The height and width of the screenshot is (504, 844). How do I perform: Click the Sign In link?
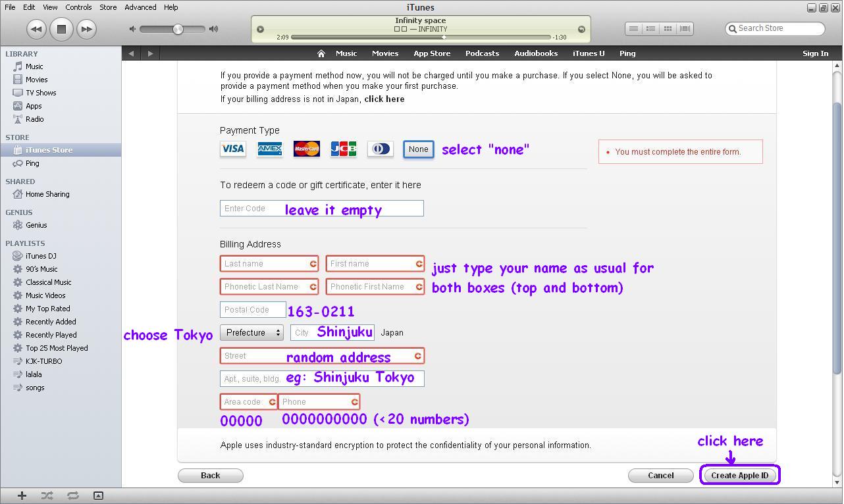[x=815, y=53]
